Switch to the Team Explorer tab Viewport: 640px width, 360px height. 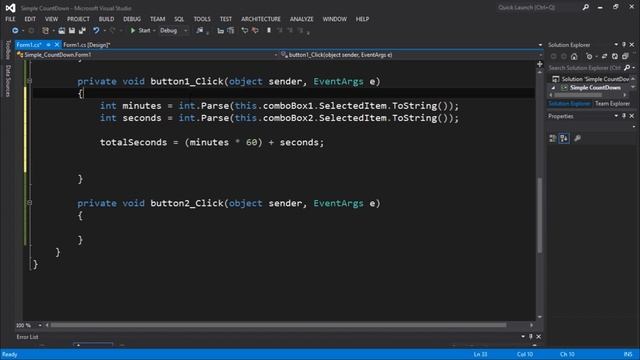612,104
